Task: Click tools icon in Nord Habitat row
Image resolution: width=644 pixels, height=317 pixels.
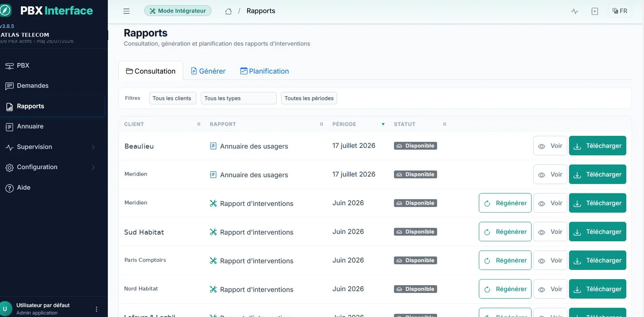Action: (x=213, y=289)
